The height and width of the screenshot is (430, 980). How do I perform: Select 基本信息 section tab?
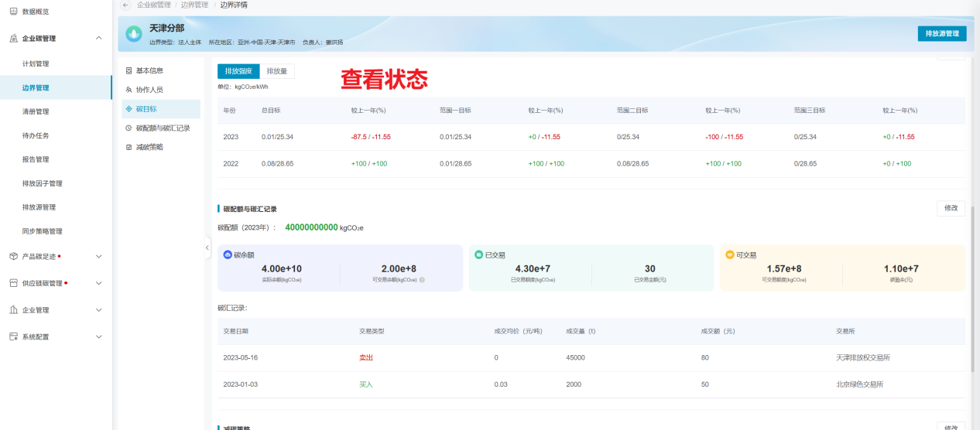[x=149, y=70]
